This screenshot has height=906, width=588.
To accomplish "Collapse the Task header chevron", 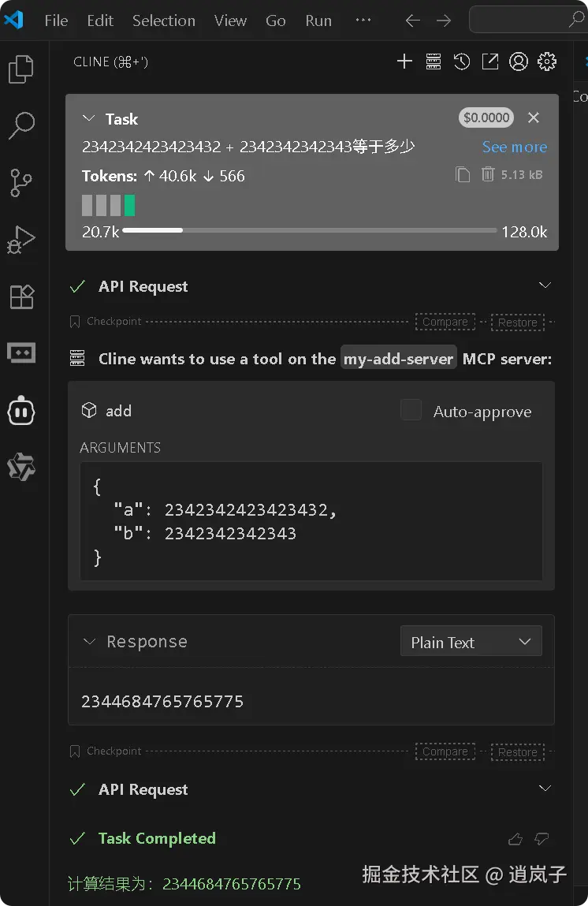I will [88, 118].
